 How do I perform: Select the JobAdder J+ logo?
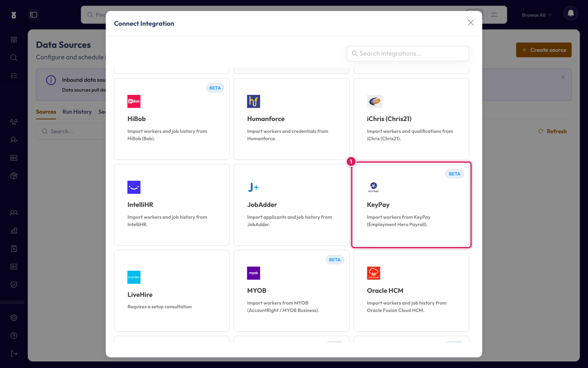coord(253,187)
